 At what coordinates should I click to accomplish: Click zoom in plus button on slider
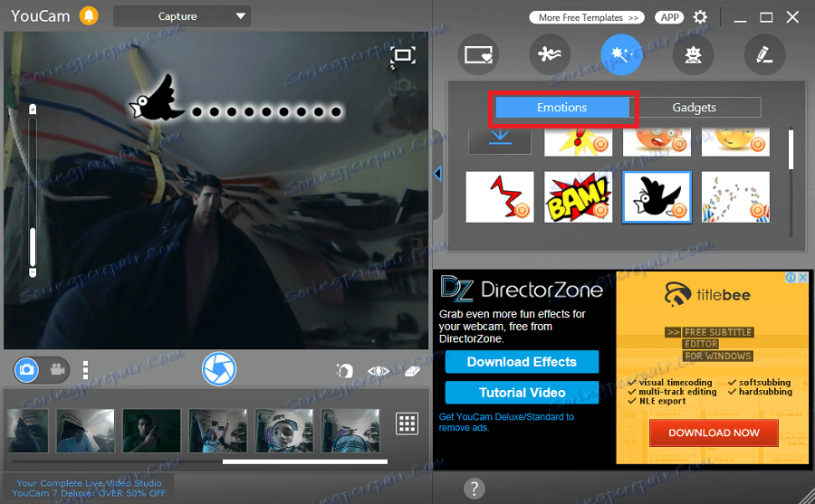pos(33,109)
